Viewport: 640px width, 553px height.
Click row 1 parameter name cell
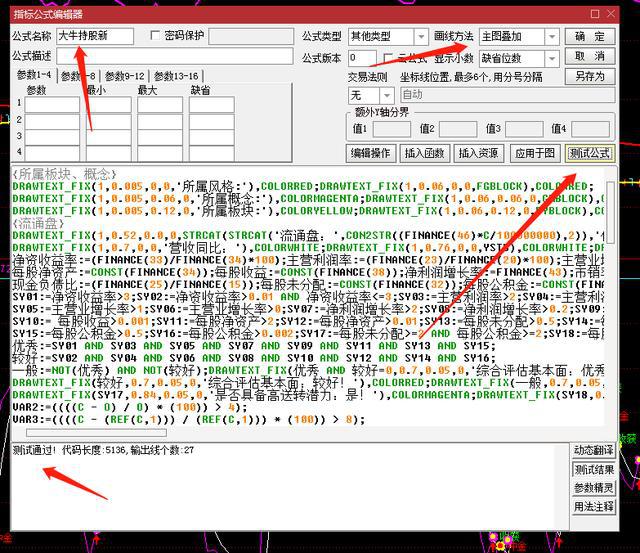[x=52, y=104]
